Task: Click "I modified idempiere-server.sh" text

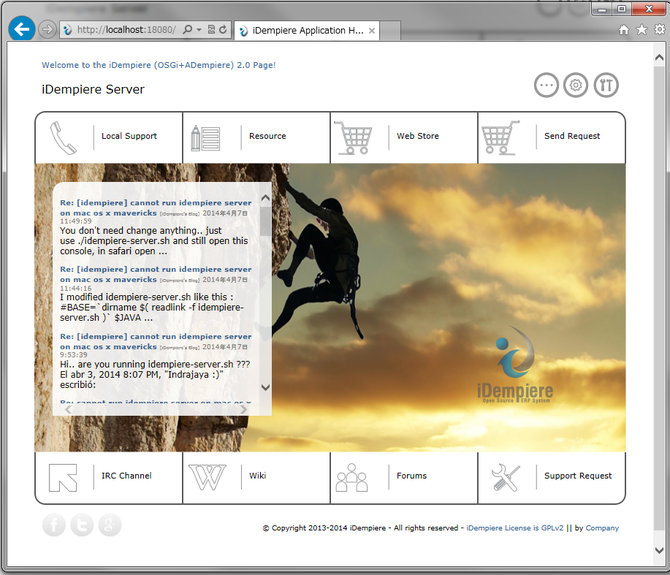Action: tap(152, 307)
